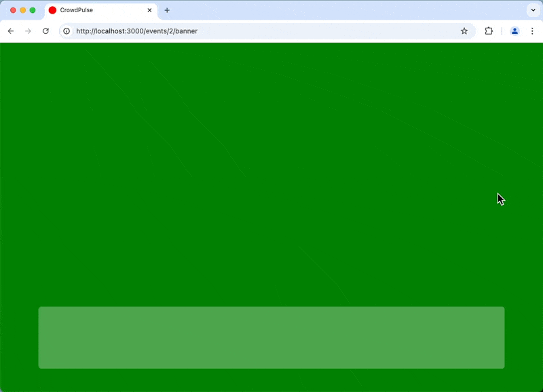Close the CrowdPulse tab
Viewport: 543px width, 392px height.
(x=149, y=10)
